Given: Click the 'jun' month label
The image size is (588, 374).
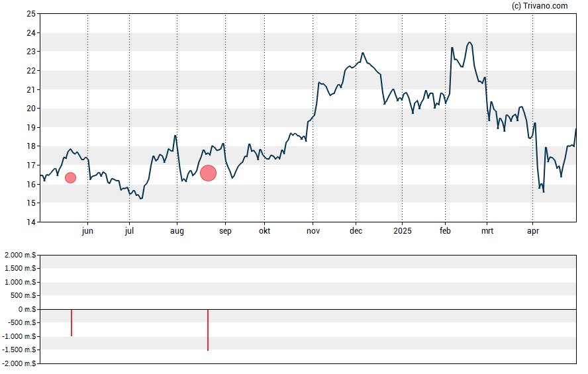Looking at the screenshot, I should (x=87, y=231).
